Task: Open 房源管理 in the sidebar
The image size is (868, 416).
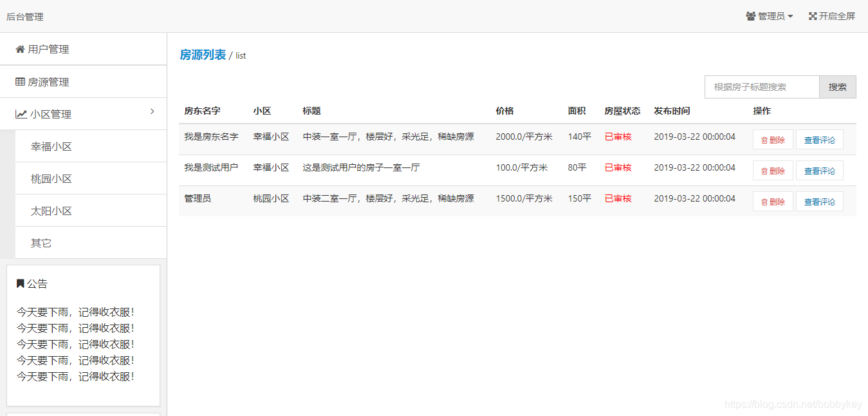Action: [x=84, y=82]
